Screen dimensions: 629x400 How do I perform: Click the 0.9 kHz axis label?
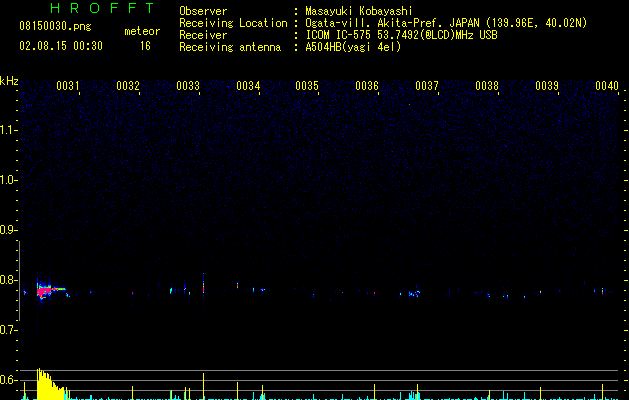pyautogui.click(x=9, y=230)
